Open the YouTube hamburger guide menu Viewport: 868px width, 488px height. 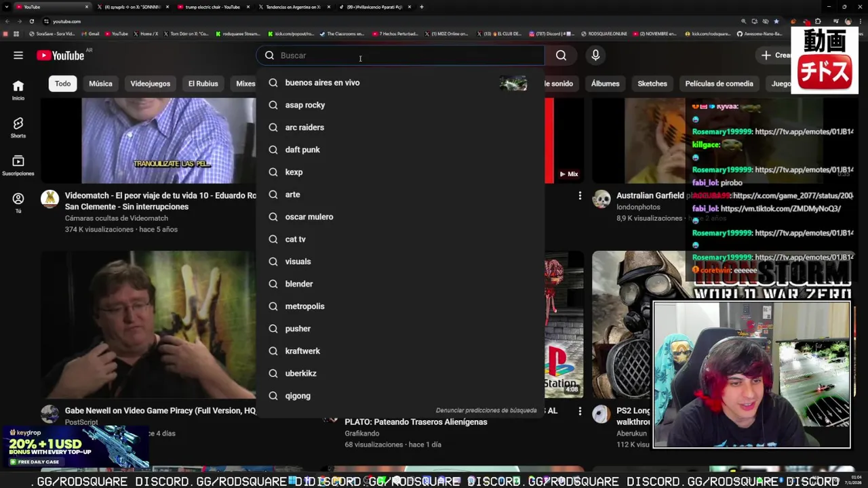(x=18, y=56)
